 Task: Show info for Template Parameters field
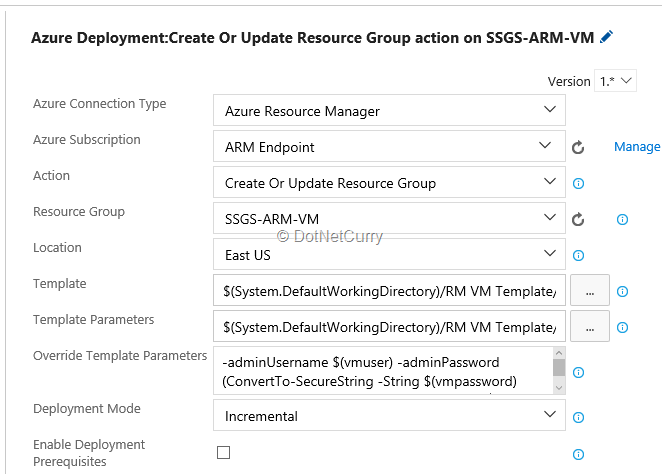click(x=622, y=328)
